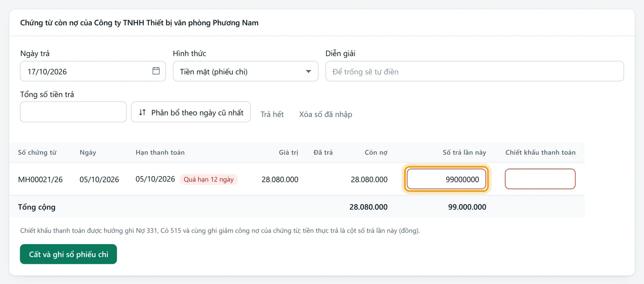Click the total 99.000.000 value
The image size is (644, 284).
tap(467, 207)
